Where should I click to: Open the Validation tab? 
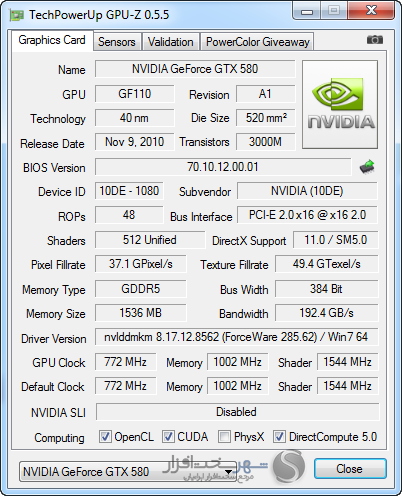tap(171, 42)
